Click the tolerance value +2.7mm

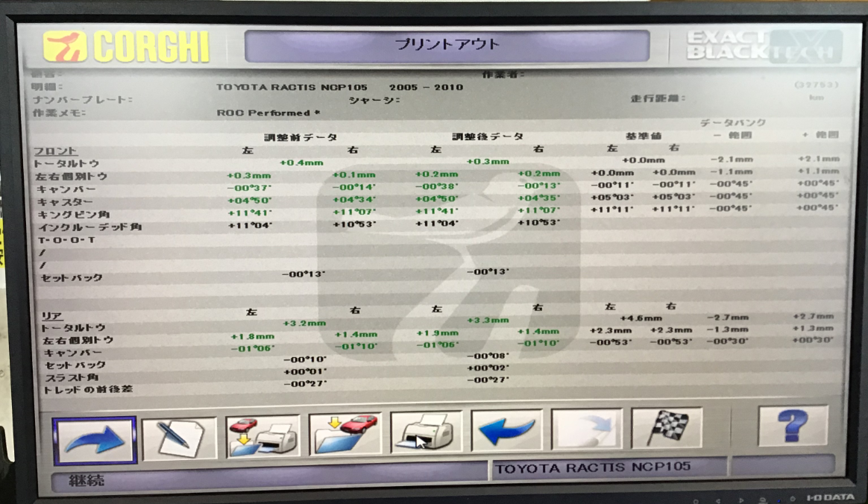(x=814, y=316)
